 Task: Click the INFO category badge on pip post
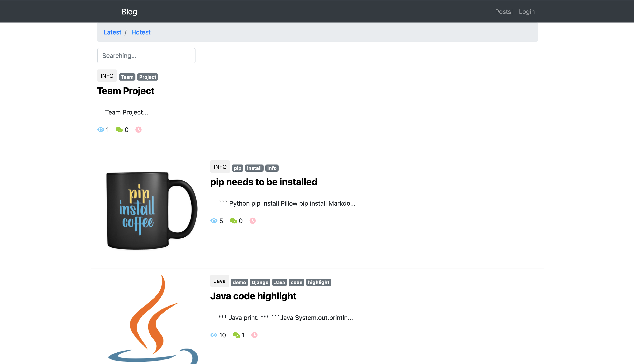click(220, 166)
